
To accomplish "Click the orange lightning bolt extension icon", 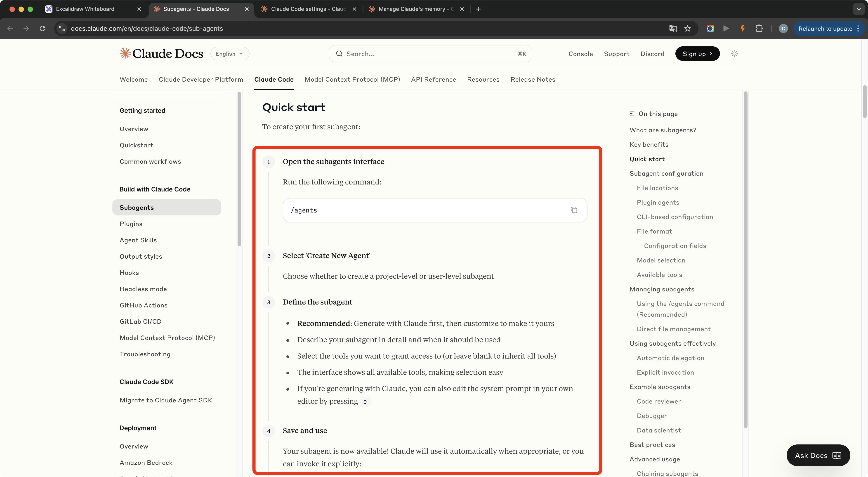I will [743, 29].
